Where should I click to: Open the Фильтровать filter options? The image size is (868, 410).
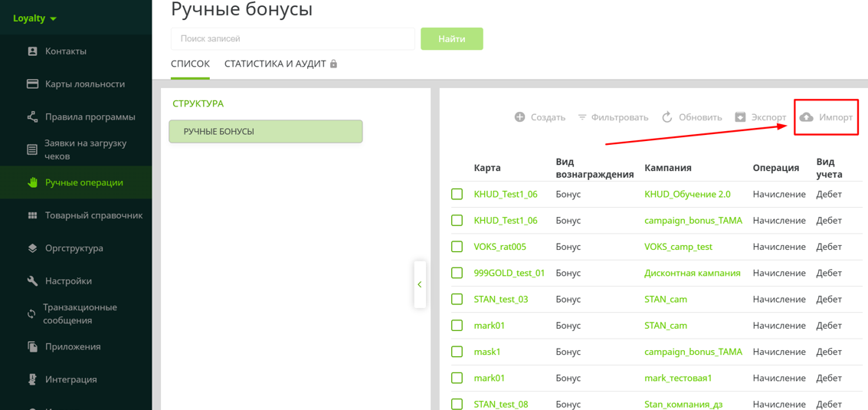612,117
